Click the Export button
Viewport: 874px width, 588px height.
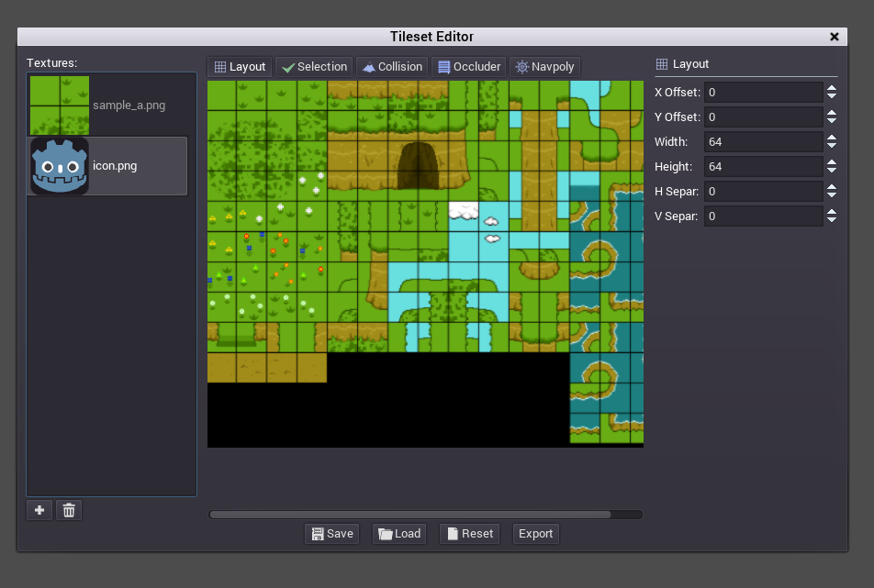[x=535, y=534]
